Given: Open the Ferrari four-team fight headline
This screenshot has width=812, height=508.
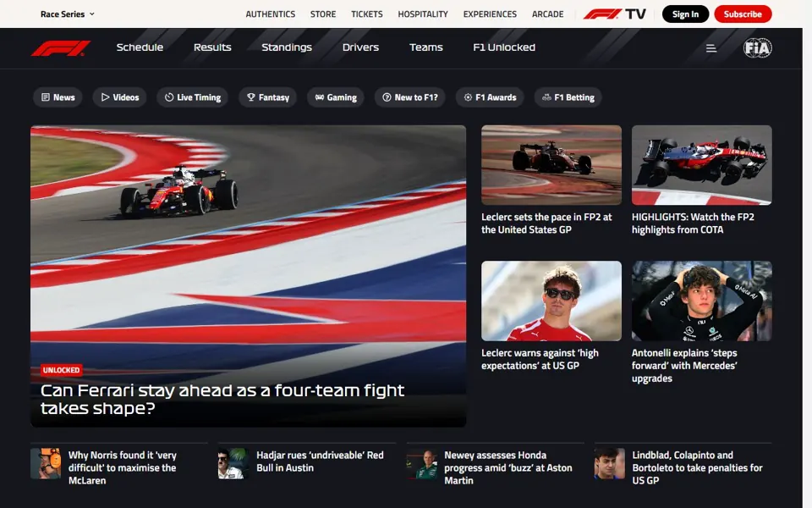Looking at the screenshot, I should [x=222, y=399].
